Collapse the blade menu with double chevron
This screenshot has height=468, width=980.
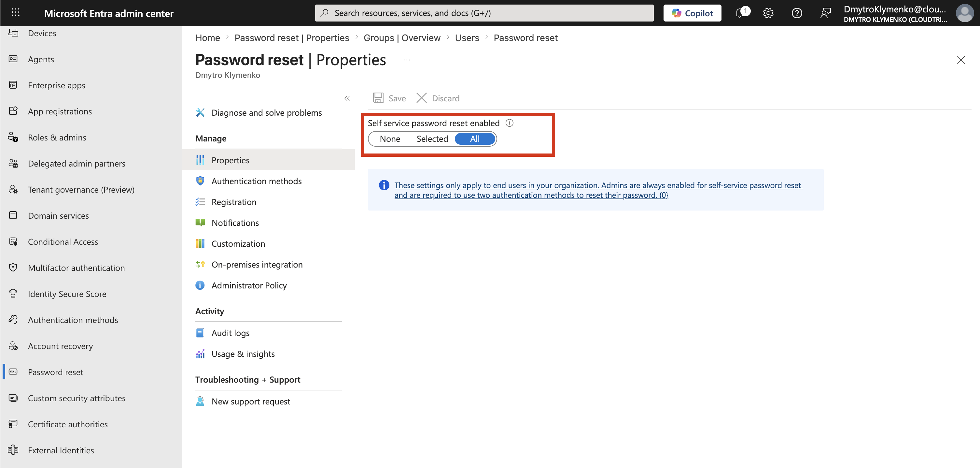click(347, 99)
